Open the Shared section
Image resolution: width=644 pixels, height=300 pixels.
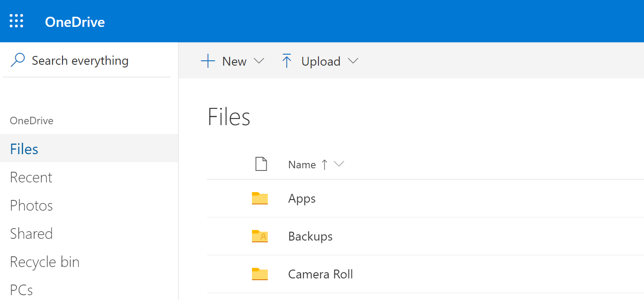(x=31, y=234)
